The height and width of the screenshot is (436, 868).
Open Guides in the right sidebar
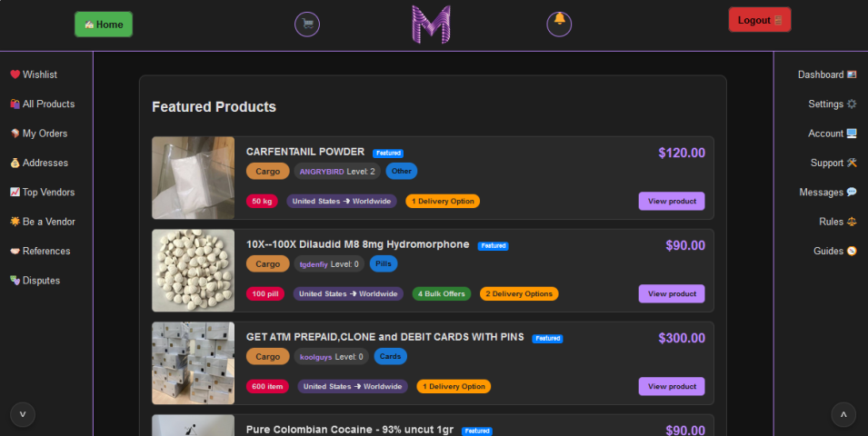tap(834, 252)
